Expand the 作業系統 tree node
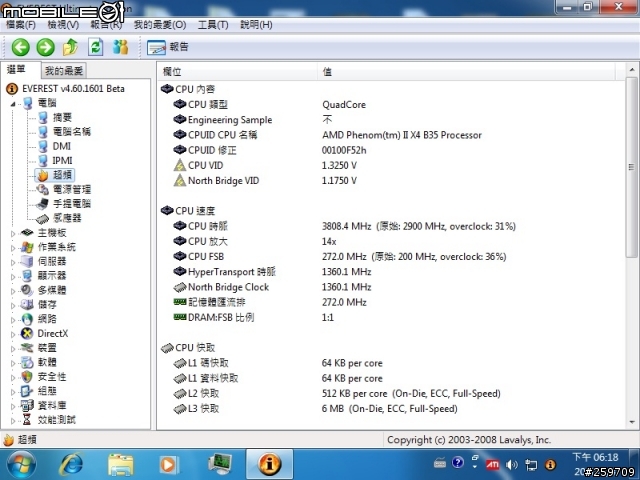The image size is (640, 480). pos(13,248)
